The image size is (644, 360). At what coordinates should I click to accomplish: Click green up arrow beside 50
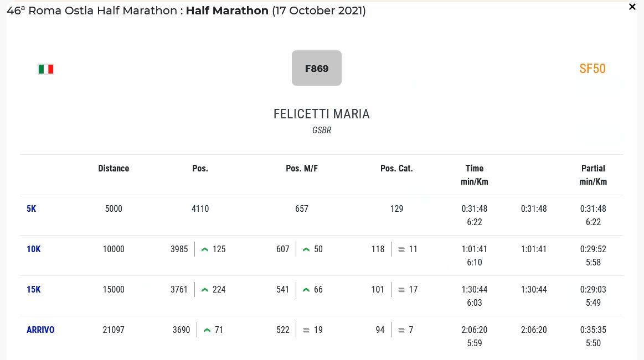click(306, 249)
